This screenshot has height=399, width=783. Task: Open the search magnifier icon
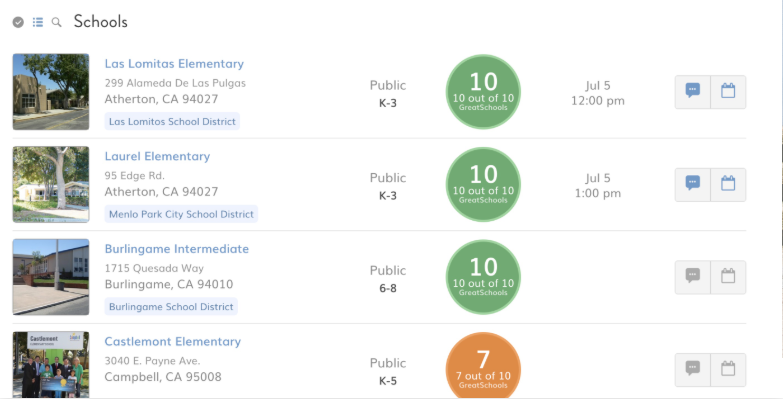click(56, 22)
